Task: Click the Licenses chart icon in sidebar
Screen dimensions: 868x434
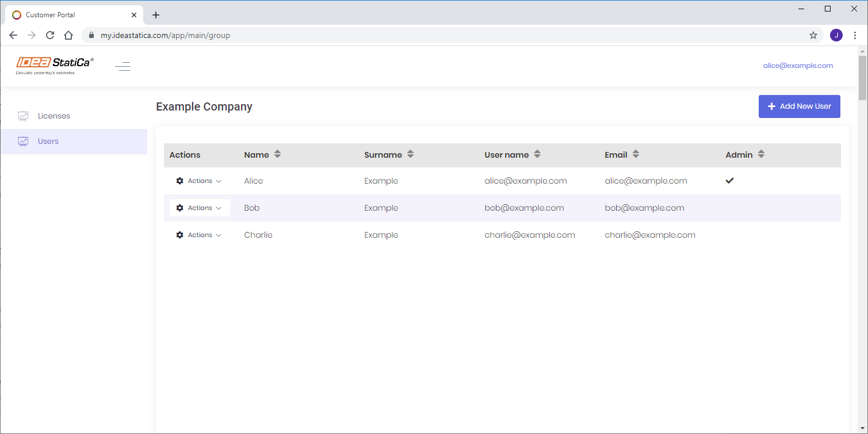Action: [23, 116]
